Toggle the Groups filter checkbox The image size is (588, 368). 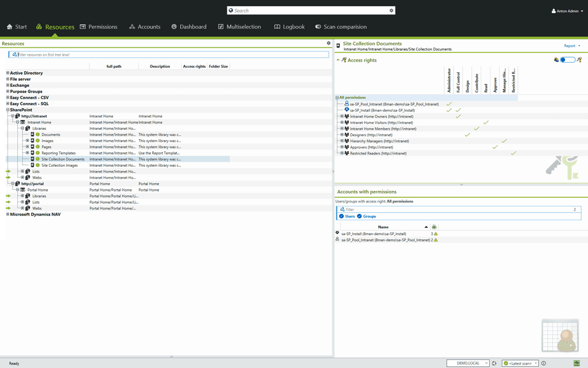coord(359,216)
